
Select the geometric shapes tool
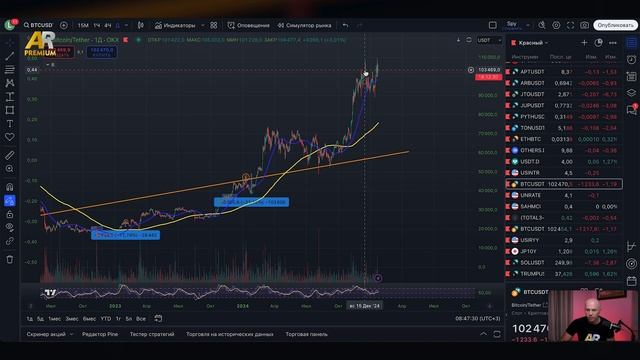tap(10, 110)
